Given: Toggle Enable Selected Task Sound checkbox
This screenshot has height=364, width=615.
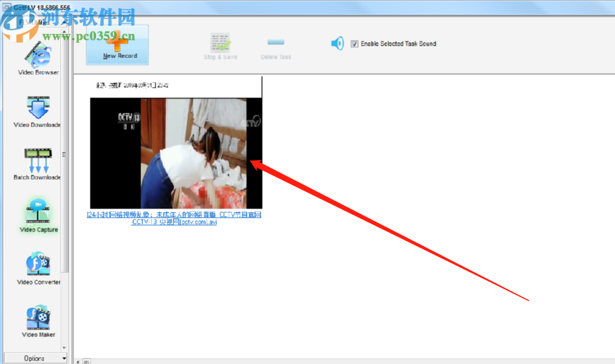Looking at the screenshot, I should [x=354, y=44].
